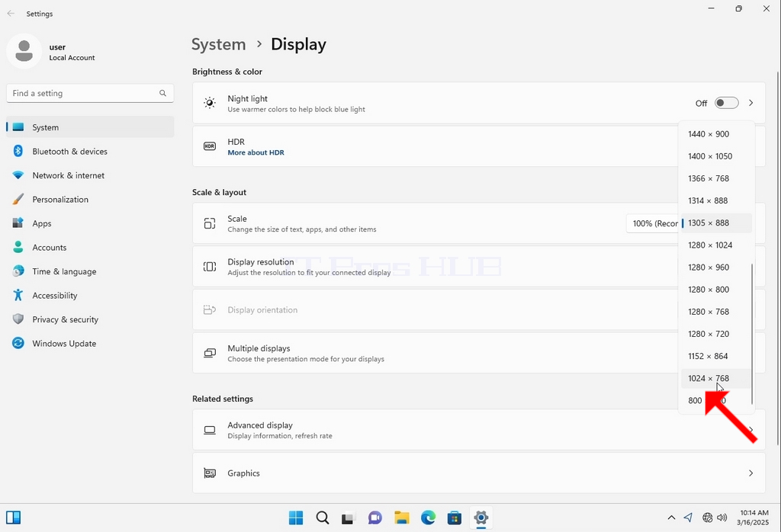Image resolution: width=781 pixels, height=532 pixels.
Task: Choose 1152 × 864 resolution
Action: click(x=716, y=357)
